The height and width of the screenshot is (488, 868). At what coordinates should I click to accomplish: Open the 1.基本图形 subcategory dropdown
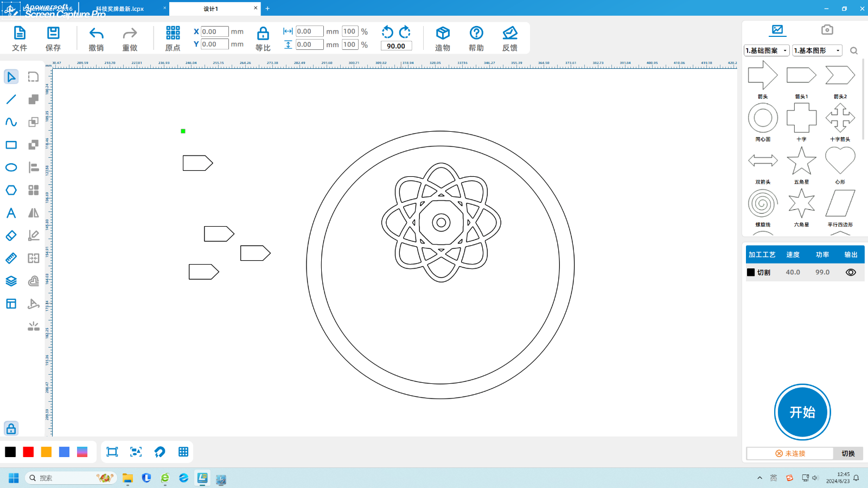(x=816, y=50)
